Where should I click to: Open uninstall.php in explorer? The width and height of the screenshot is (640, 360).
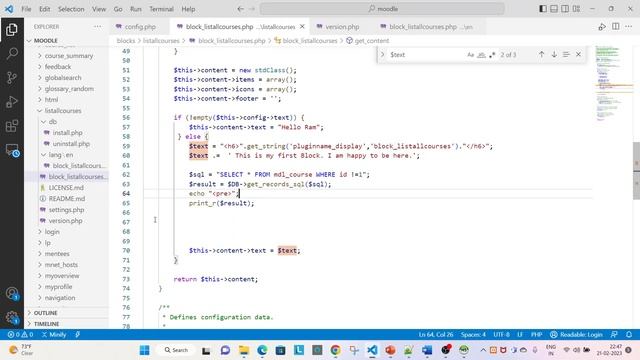click(71, 144)
